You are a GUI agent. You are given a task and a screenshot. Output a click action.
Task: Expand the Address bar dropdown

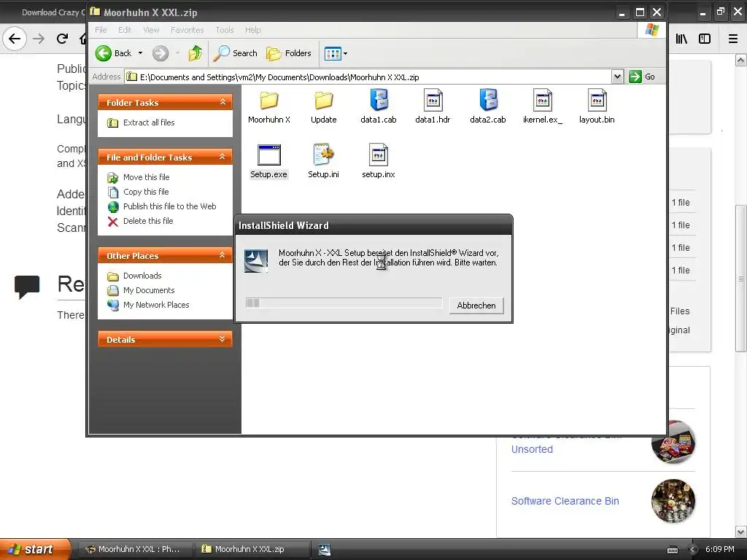pos(617,77)
